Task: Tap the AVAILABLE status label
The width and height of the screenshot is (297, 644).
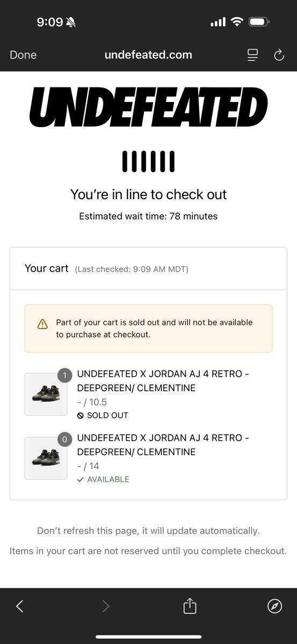Action: (x=103, y=479)
